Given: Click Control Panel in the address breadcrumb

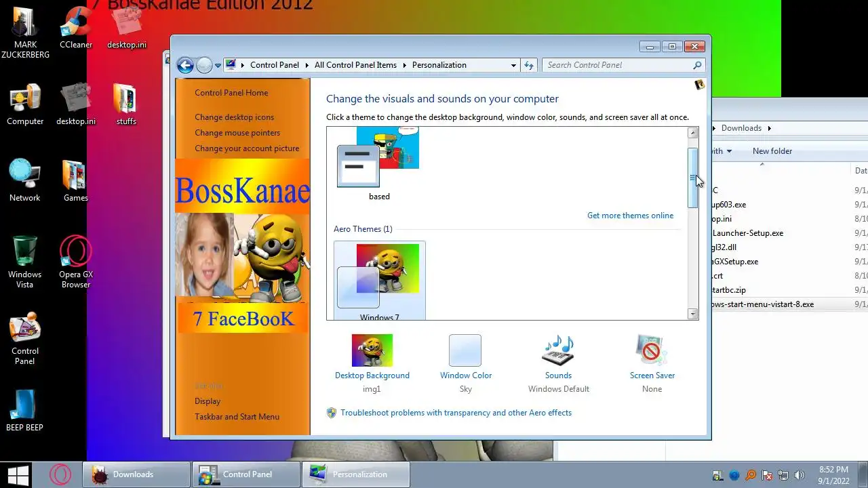Looking at the screenshot, I should tap(275, 65).
